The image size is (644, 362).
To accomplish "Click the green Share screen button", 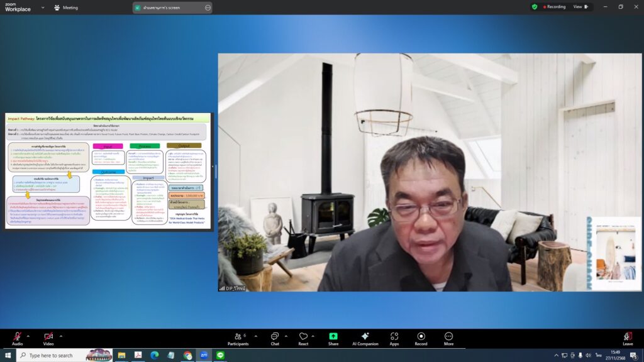I will coord(333,339).
